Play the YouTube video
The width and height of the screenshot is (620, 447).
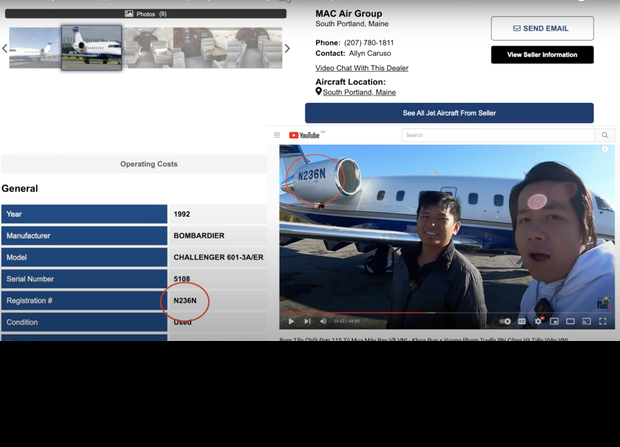(291, 321)
